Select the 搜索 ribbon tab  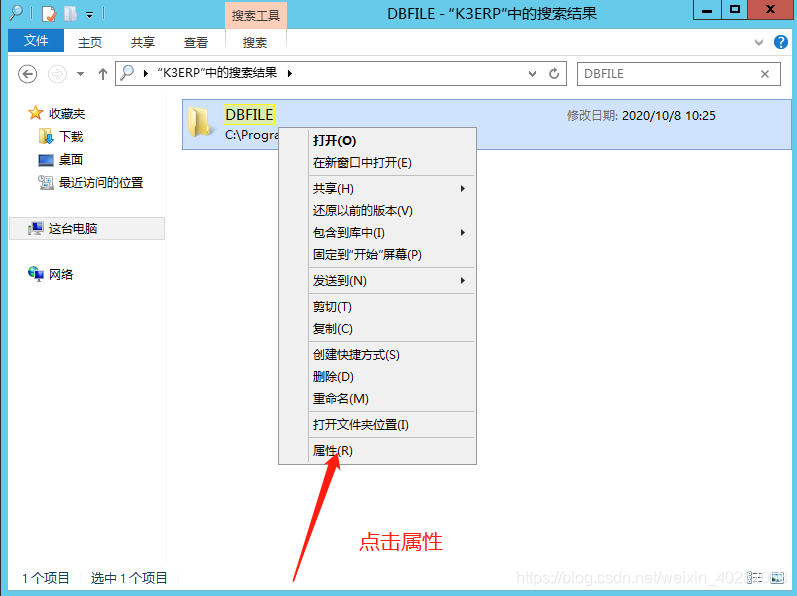255,42
